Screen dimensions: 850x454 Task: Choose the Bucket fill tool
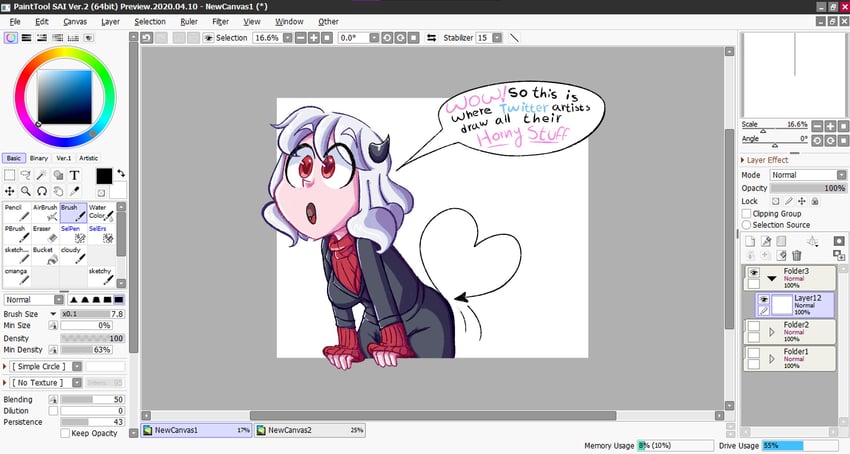pyautogui.click(x=45, y=255)
